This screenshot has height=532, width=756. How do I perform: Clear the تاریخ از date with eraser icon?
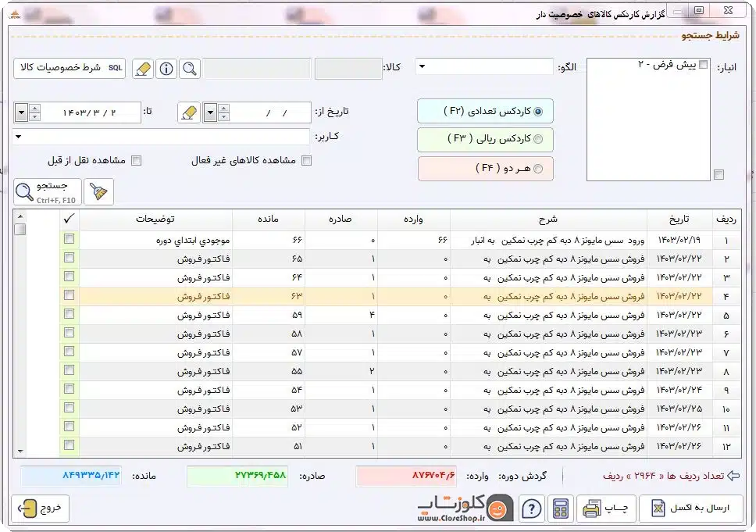(x=189, y=112)
